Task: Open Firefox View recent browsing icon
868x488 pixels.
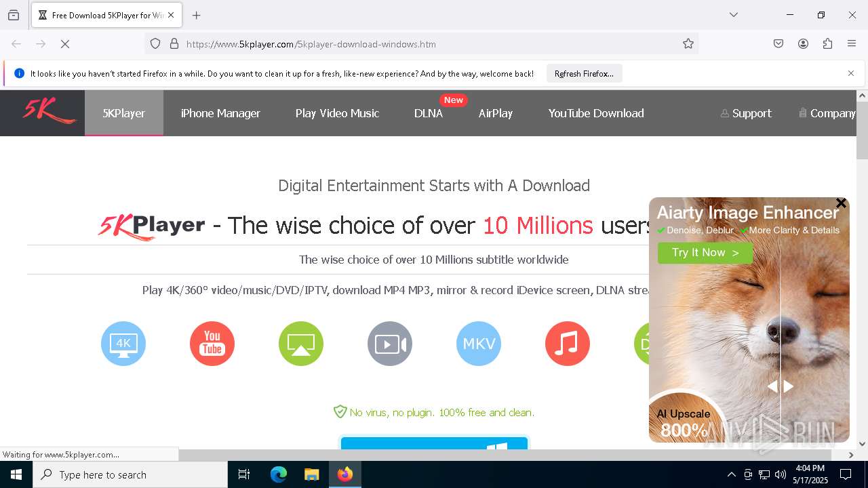Action: 14,15
